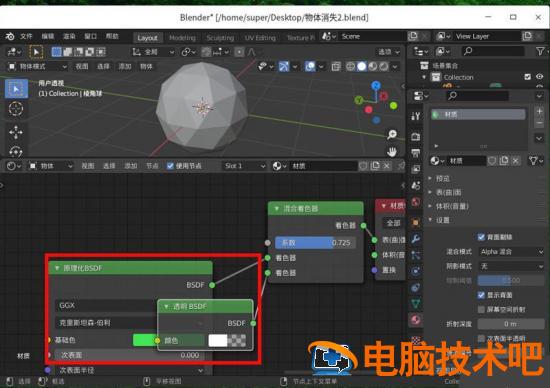
Task: Toggle the 使用节点 checkbox
Action: click(170, 166)
